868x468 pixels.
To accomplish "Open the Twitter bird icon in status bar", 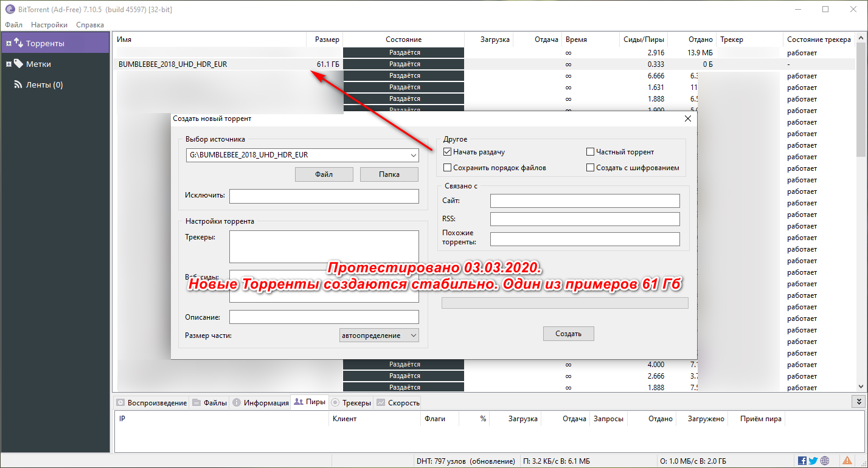I will [813, 461].
